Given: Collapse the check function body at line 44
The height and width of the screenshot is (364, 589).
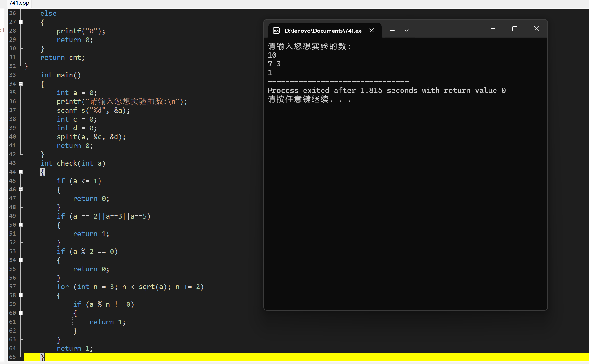Looking at the screenshot, I should (21, 172).
